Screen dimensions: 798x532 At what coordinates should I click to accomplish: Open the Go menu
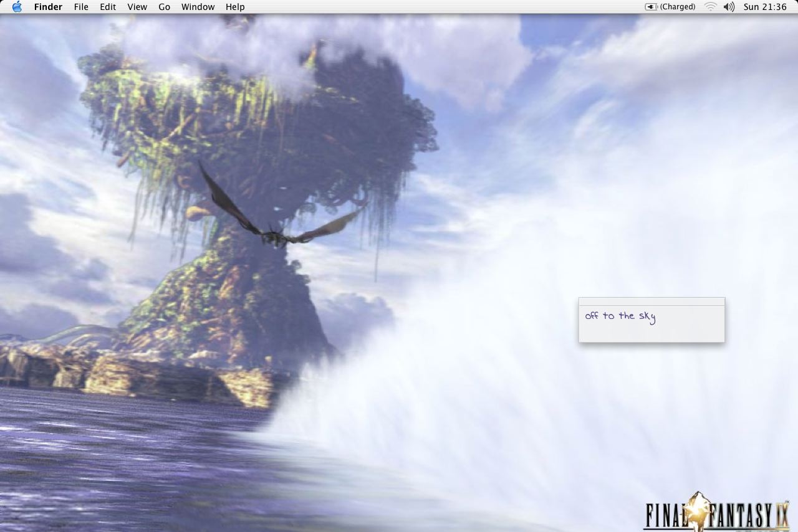[x=165, y=7]
